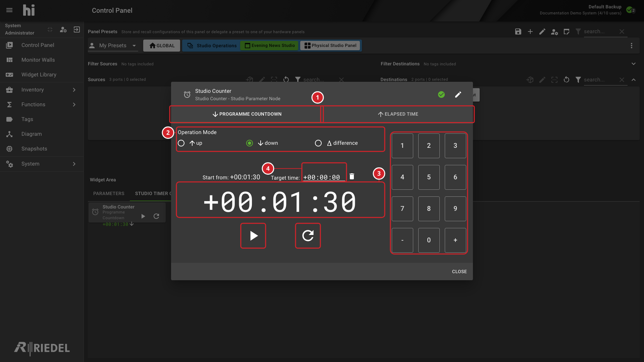Image resolution: width=644 pixels, height=362 pixels.
Task: Click the Destinations filter funnel icon
Action: 578,79
